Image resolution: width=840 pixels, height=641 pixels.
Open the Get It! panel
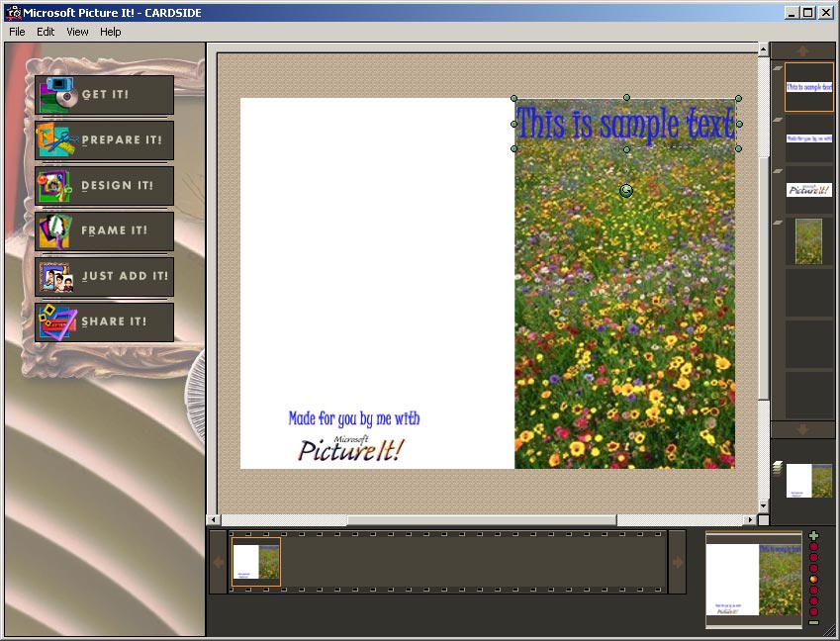point(105,95)
